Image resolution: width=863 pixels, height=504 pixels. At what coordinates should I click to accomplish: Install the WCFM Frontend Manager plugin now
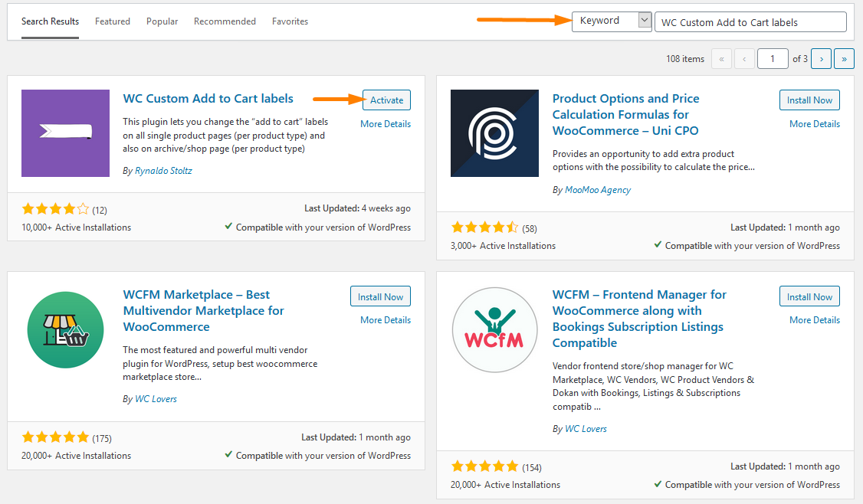click(809, 296)
